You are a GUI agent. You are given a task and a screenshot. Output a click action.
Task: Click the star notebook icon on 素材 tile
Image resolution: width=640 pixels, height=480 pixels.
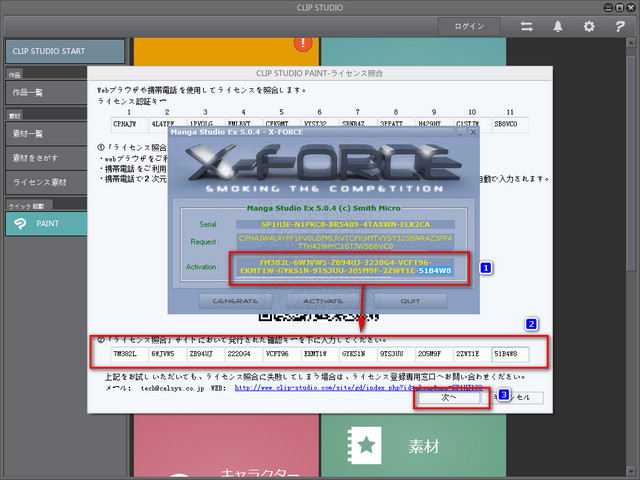point(364,445)
